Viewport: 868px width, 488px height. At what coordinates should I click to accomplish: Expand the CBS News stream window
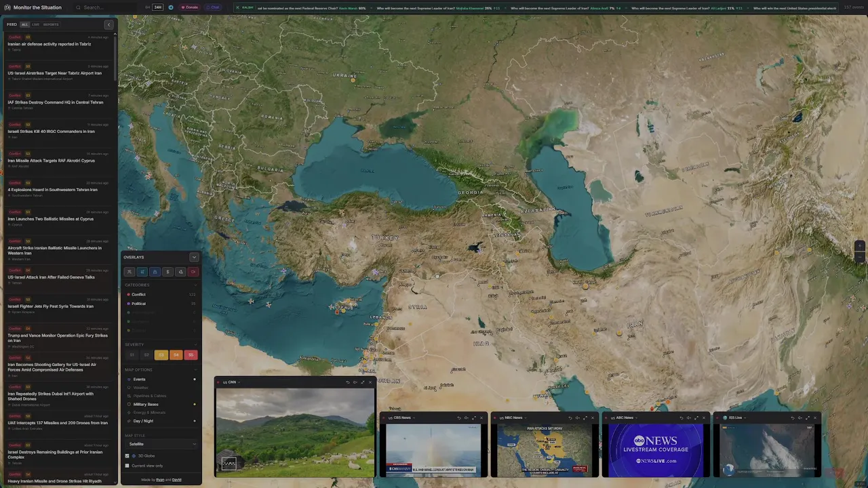click(x=474, y=418)
